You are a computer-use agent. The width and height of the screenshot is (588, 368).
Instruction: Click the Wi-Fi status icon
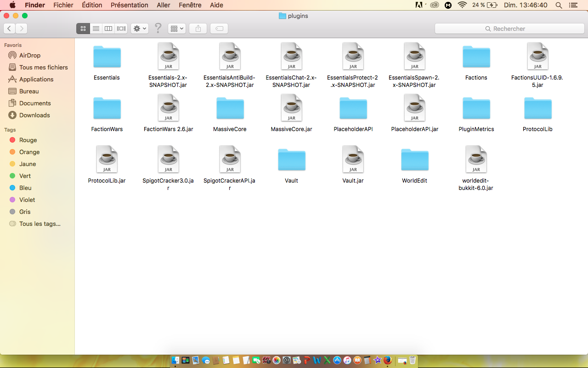pos(462,5)
